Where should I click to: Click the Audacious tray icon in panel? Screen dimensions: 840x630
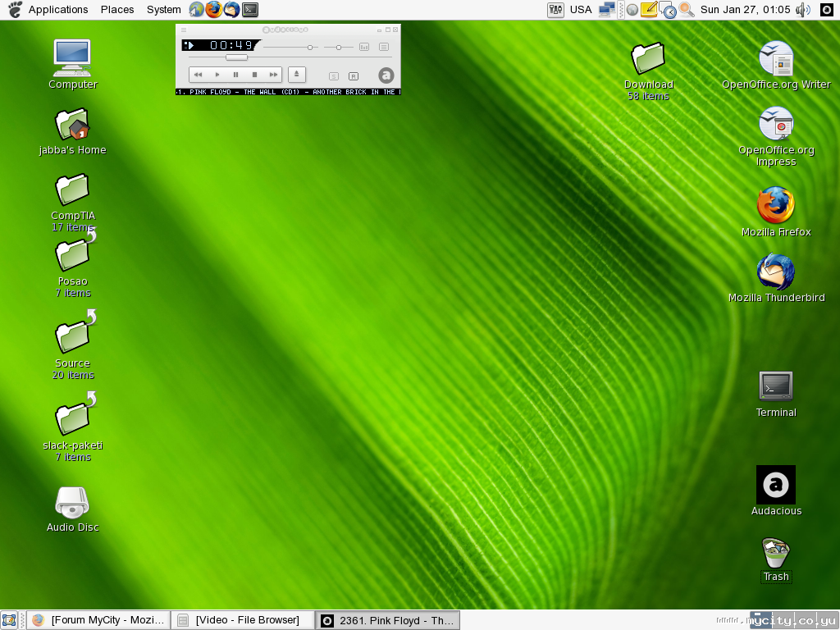pos(827,10)
